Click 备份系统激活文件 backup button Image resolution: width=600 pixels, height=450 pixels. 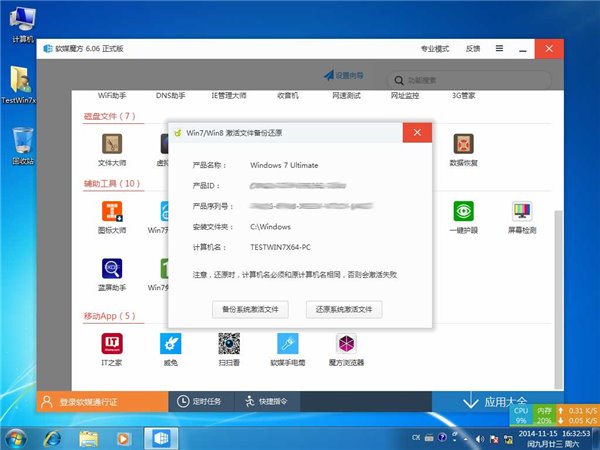click(250, 309)
